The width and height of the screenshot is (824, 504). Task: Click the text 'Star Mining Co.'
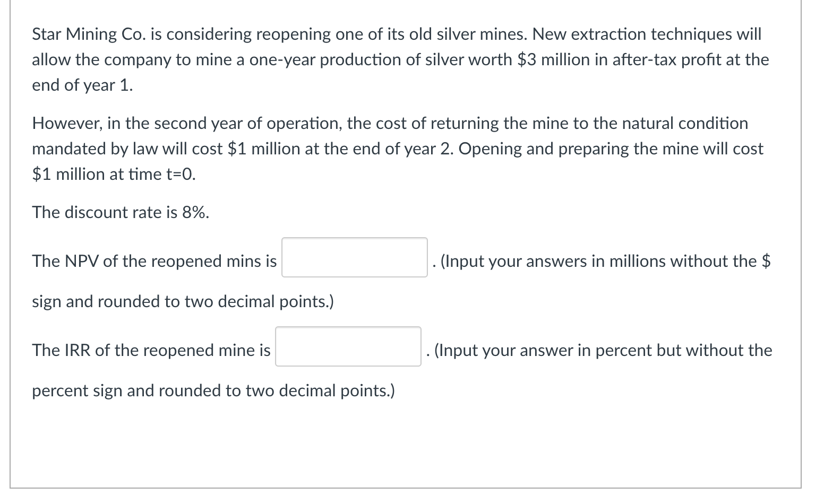point(89,34)
